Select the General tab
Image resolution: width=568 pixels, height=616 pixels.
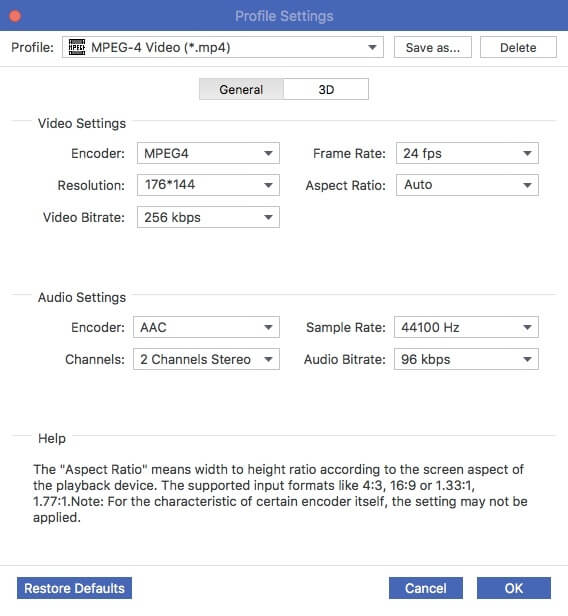[x=241, y=89]
